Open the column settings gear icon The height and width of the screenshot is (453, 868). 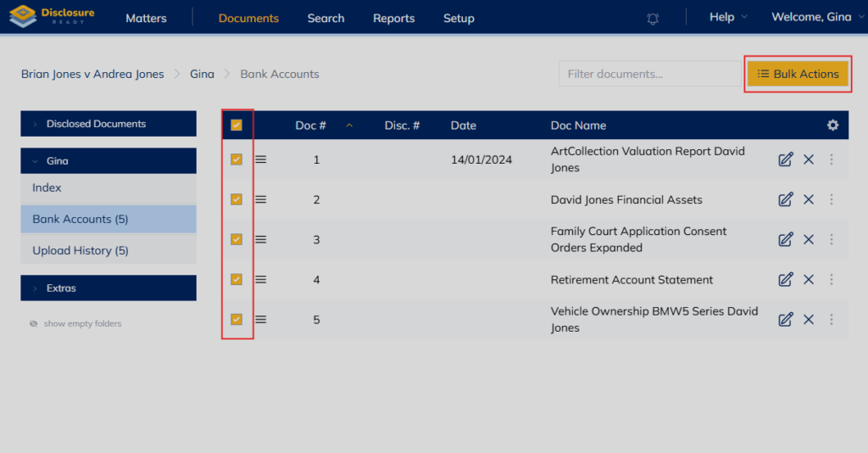tap(832, 126)
